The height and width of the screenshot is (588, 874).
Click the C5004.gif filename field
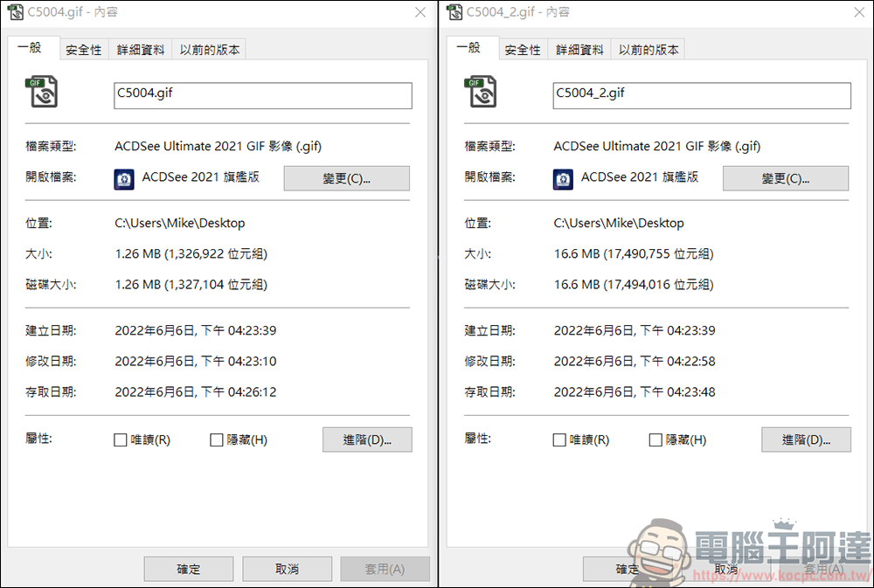click(263, 96)
